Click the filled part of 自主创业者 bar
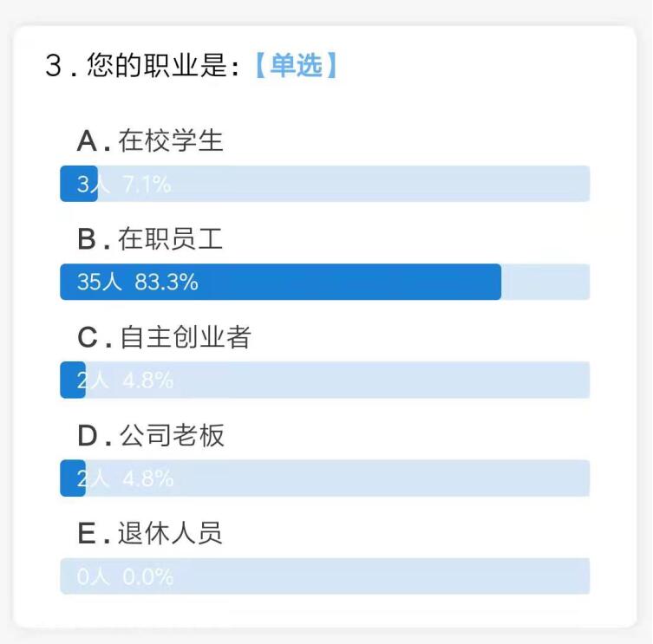This screenshot has height=644, width=653. pyautogui.click(x=73, y=380)
